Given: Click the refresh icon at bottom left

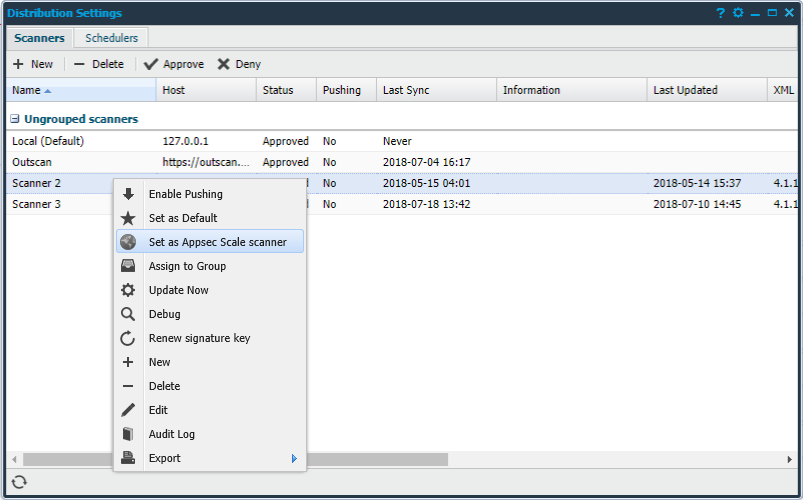Looking at the screenshot, I should coord(19,482).
